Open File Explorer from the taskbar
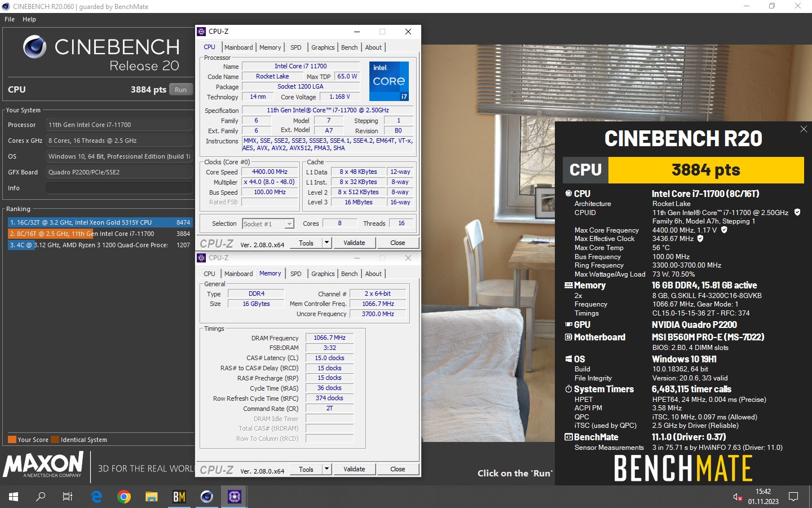The width and height of the screenshot is (812, 508). tap(151, 497)
